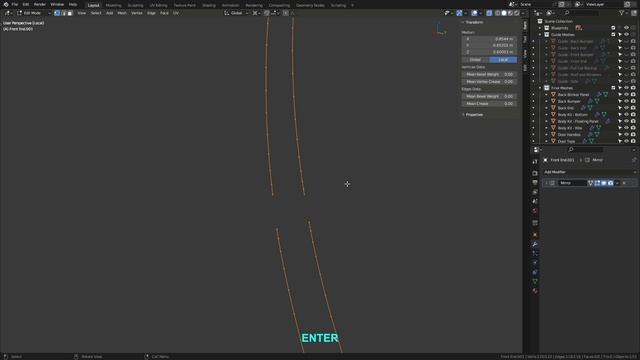Screen dimensions: 640x360
Task: Open the View Layer properties tab
Action: click(535, 192)
